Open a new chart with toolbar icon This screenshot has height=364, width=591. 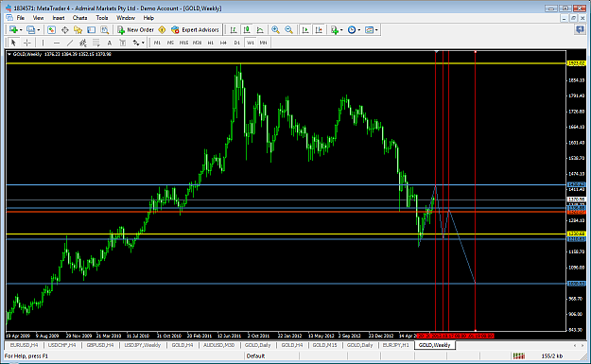(13, 29)
